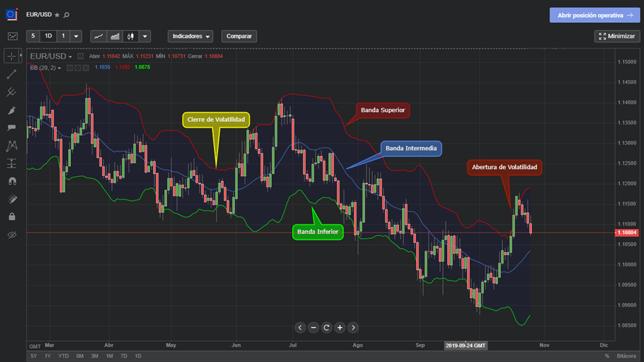Click the Comparar button
644x362 pixels.
[x=239, y=36]
